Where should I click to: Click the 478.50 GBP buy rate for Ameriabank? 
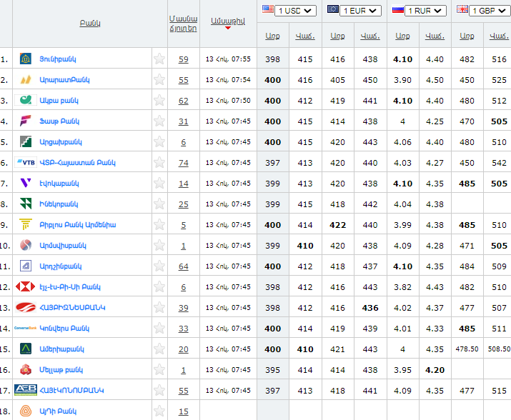pyautogui.click(x=467, y=349)
